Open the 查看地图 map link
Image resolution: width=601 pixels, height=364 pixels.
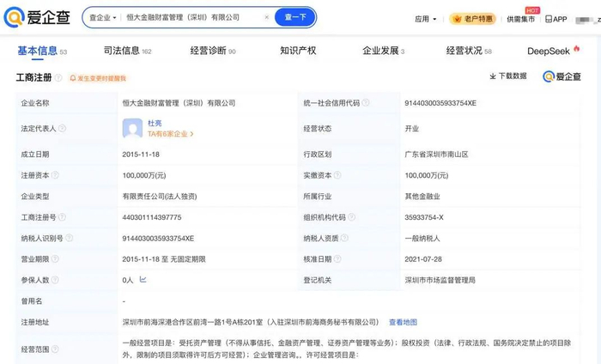click(404, 322)
